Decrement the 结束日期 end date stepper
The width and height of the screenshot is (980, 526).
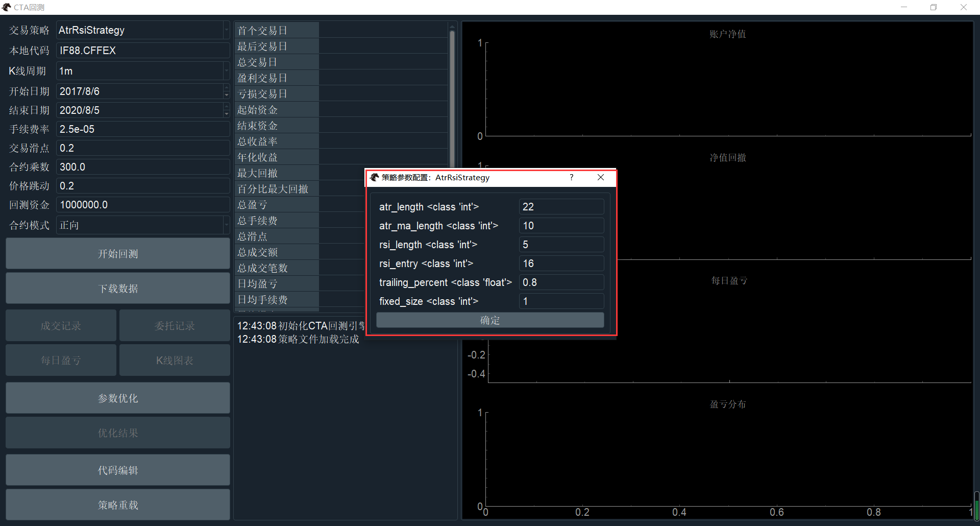[x=226, y=113]
